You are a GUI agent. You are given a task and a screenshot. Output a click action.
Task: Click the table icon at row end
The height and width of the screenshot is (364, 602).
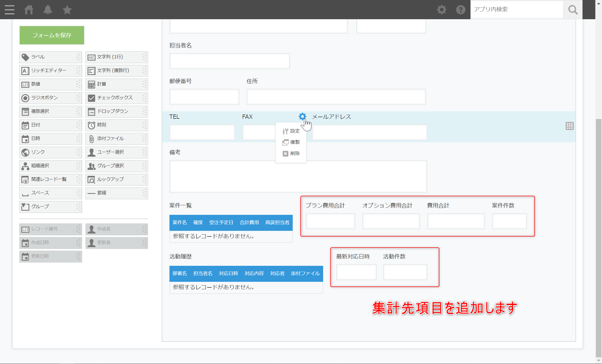(x=569, y=126)
